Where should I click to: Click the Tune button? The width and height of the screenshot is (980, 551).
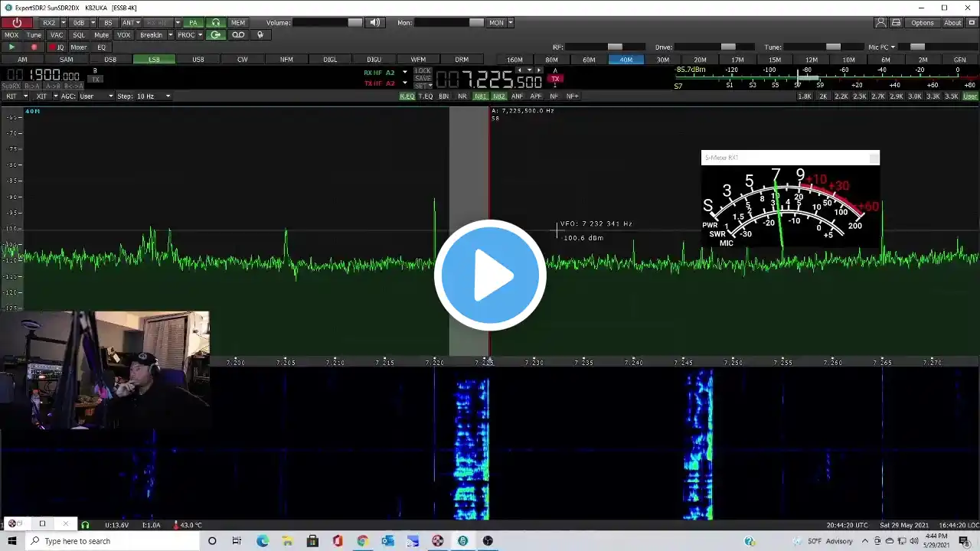34,35
